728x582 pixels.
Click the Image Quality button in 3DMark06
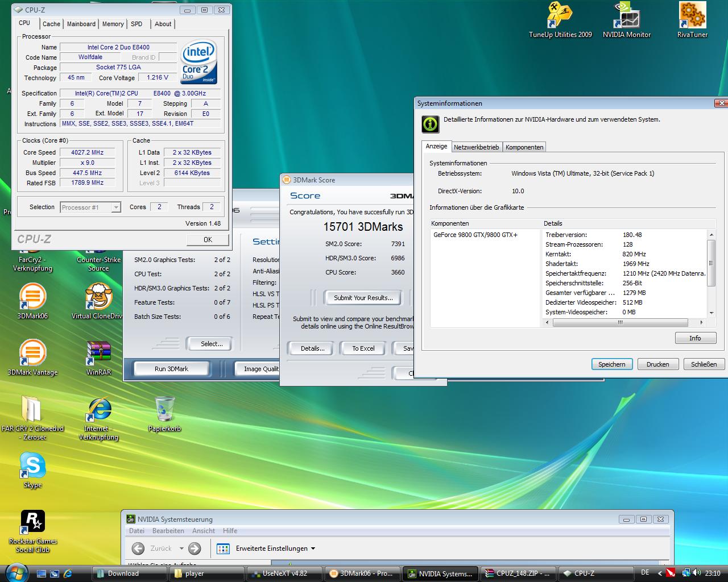(258, 369)
